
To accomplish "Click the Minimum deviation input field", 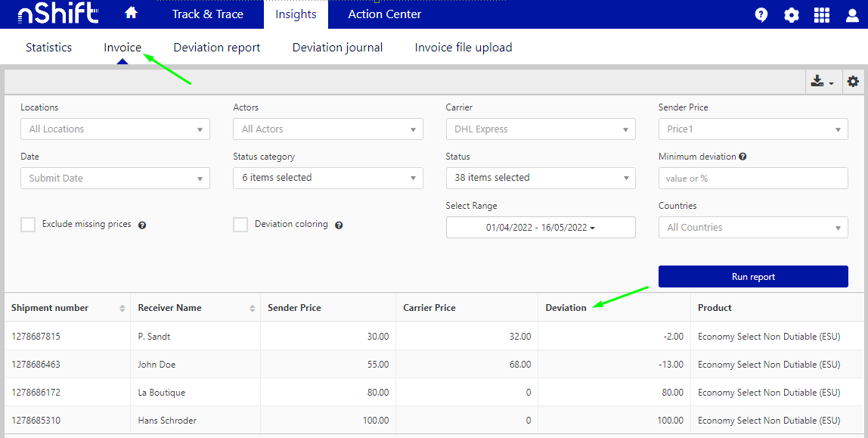I will (753, 179).
